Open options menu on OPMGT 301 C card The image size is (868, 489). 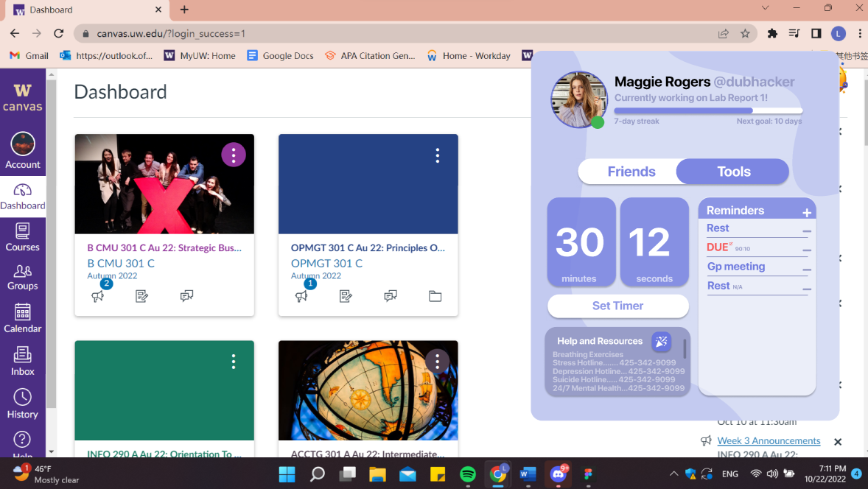[438, 155]
